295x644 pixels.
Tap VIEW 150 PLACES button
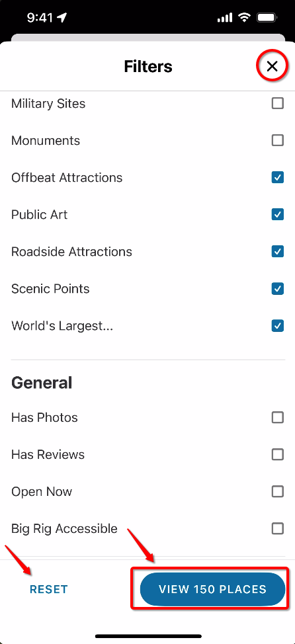point(212,589)
